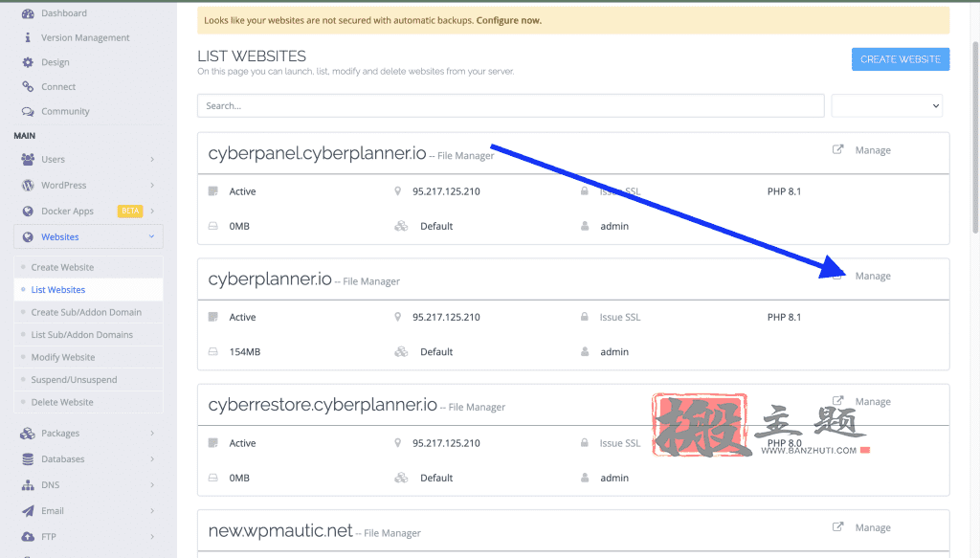Open File Manager for cyberpanel.cyberplanner.io
This screenshot has height=558, width=980.
[x=466, y=156]
